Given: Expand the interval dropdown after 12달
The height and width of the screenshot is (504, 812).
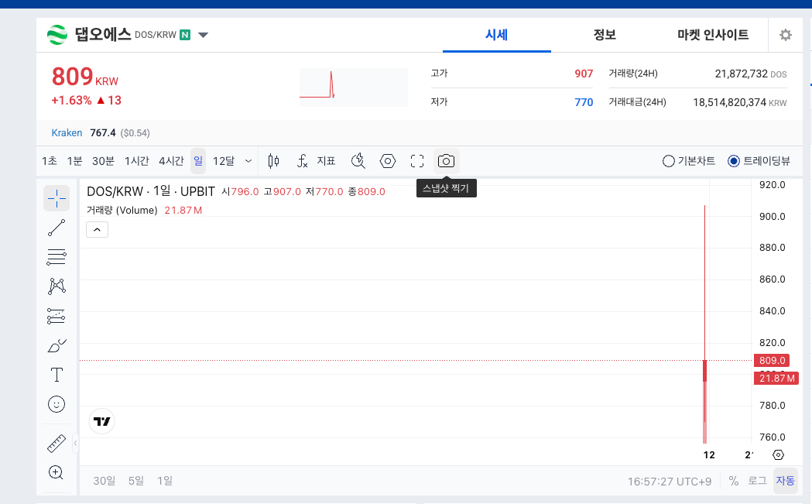Looking at the screenshot, I should coord(248,161).
